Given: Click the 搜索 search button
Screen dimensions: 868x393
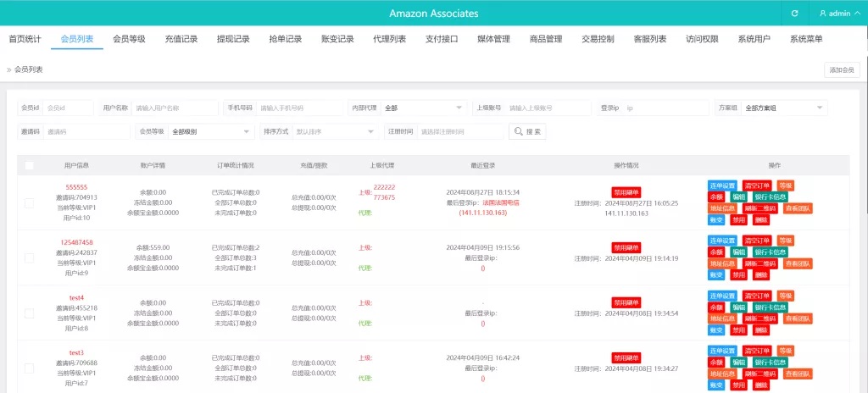Looking at the screenshot, I should coord(527,132).
